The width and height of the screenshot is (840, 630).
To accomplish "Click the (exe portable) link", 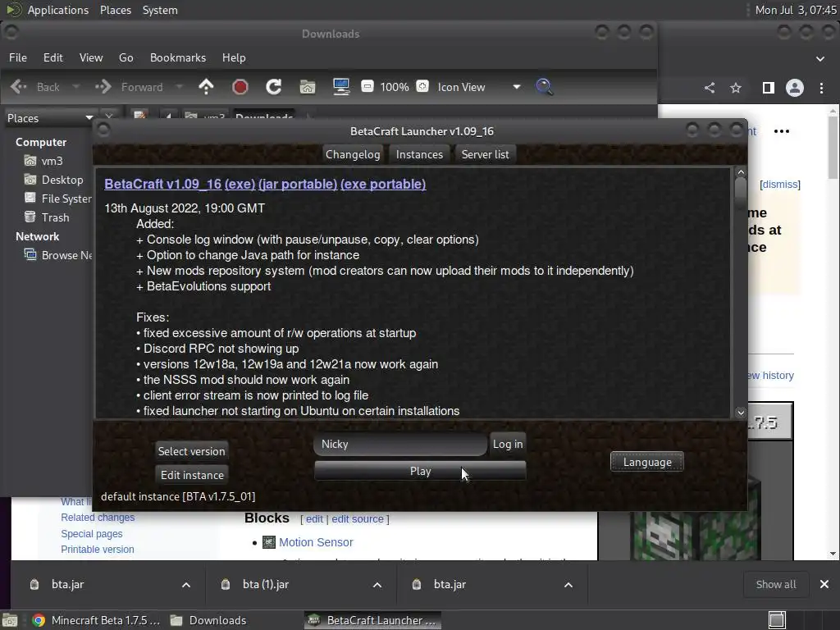I will click(x=383, y=184).
